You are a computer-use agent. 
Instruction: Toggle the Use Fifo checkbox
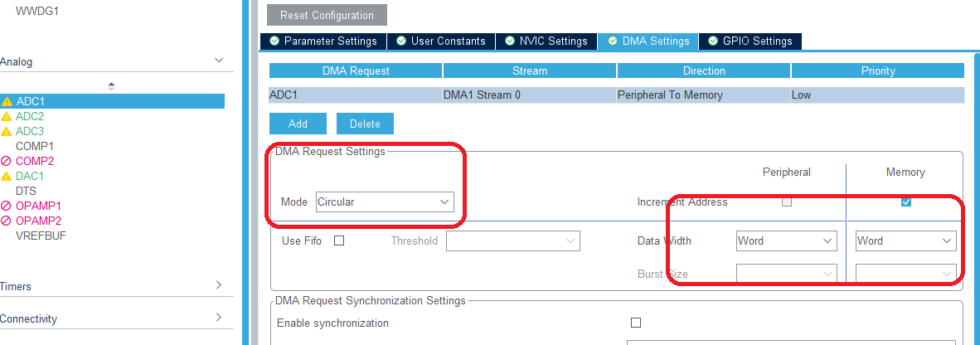tap(339, 241)
